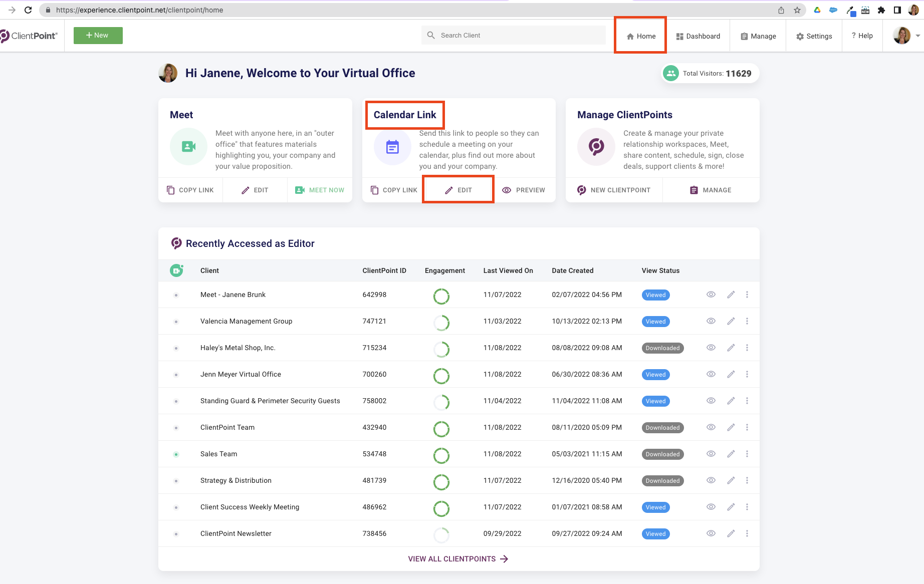924x584 pixels.
Task: Click the ClientPoint logo
Action: click(29, 36)
